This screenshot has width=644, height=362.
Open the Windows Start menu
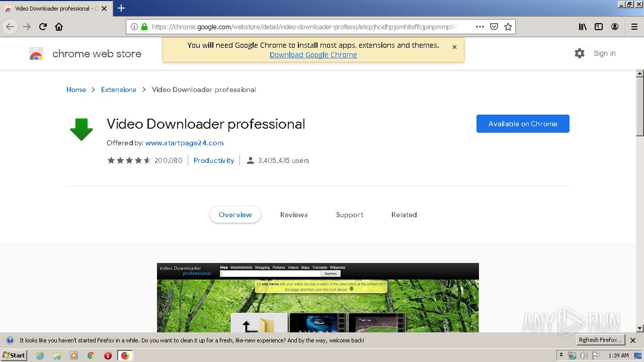tap(14, 355)
